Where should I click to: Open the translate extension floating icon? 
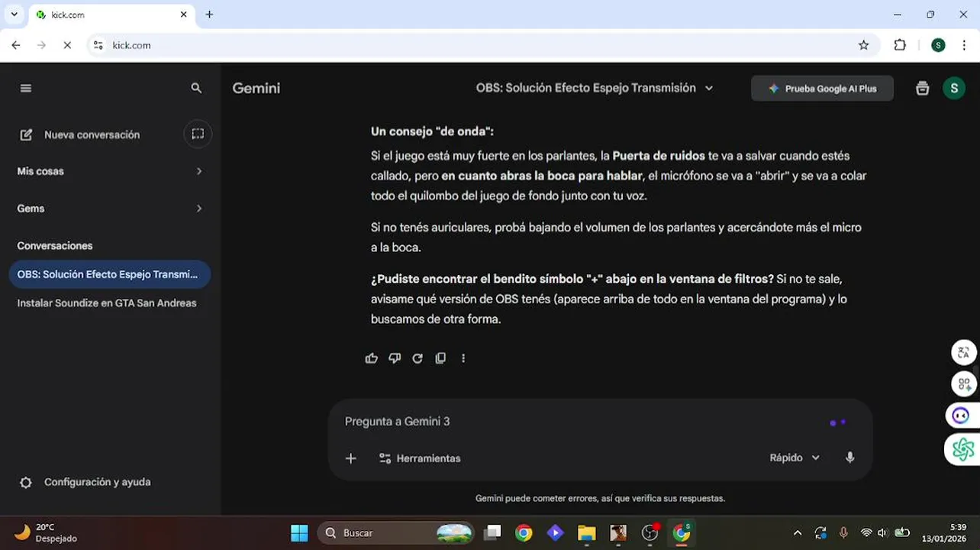[x=963, y=352]
